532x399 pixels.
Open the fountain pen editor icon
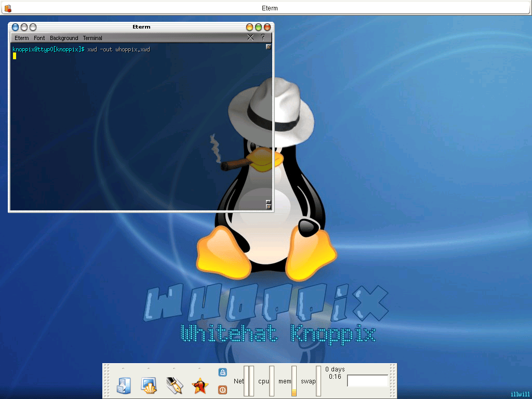[x=175, y=386]
